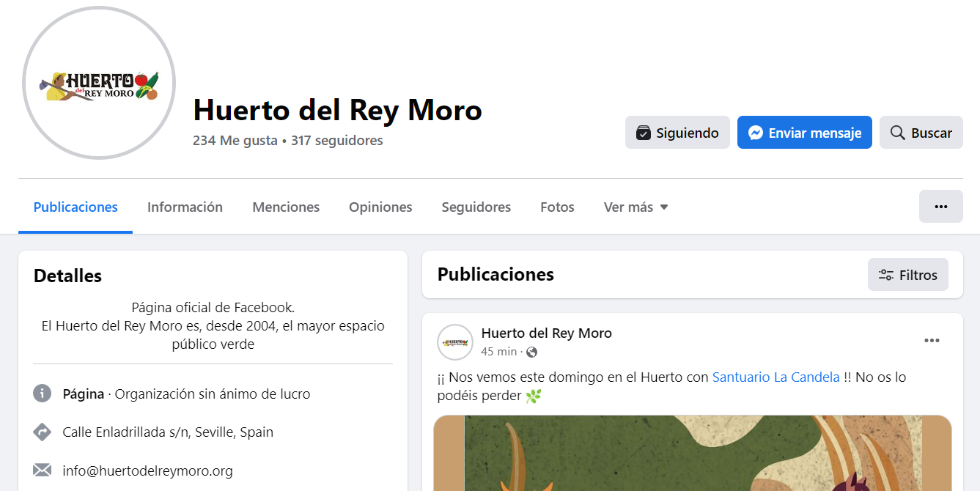Open the Filtros button for publications
Image resolution: width=980 pixels, height=491 pixels.
click(908, 275)
